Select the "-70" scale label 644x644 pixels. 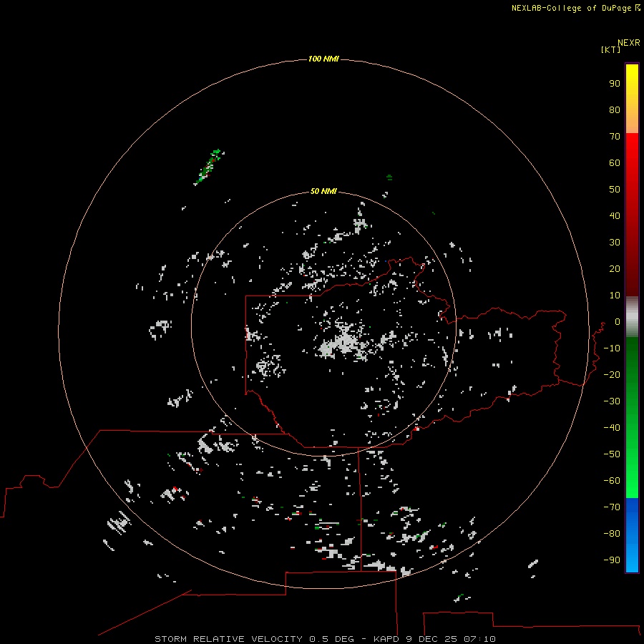(612, 507)
